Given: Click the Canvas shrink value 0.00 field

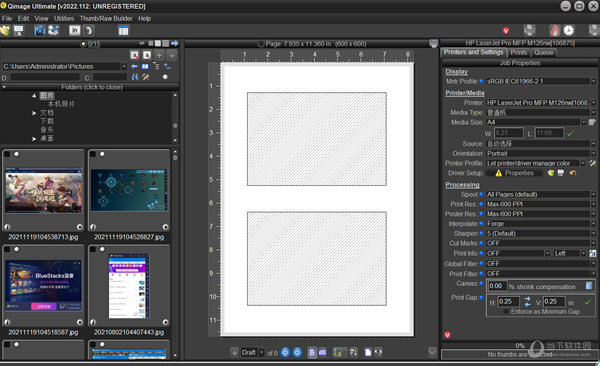Looking at the screenshot, I should coord(497,286).
